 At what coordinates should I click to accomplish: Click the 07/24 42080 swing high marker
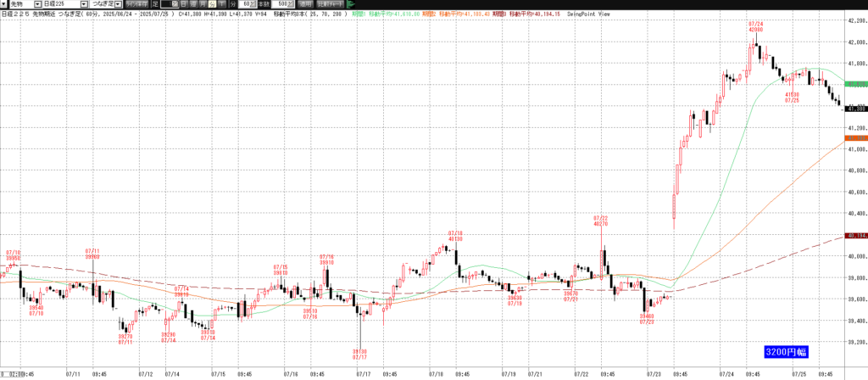click(x=756, y=25)
